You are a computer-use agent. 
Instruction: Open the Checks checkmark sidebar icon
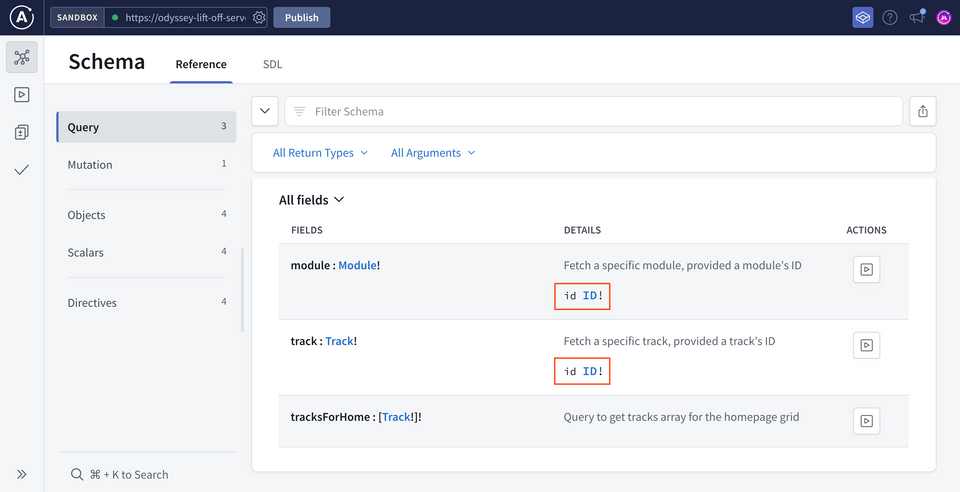pyautogui.click(x=22, y=170)
